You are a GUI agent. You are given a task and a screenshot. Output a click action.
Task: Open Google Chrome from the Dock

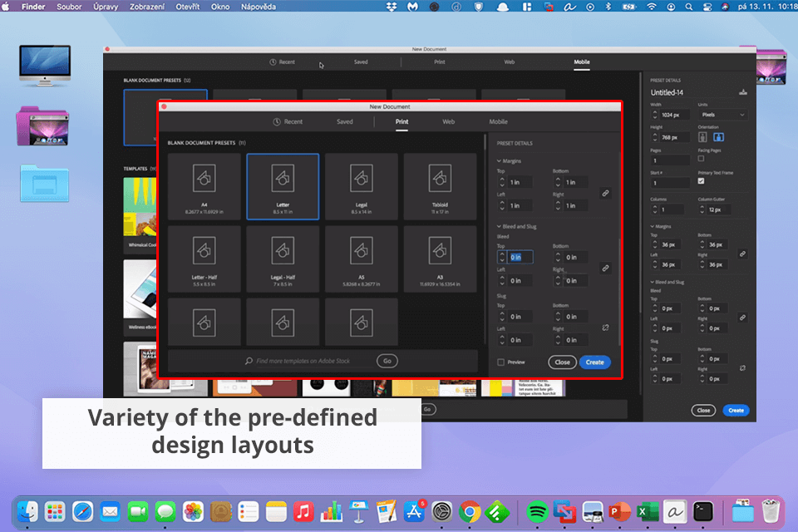point(469,512)
